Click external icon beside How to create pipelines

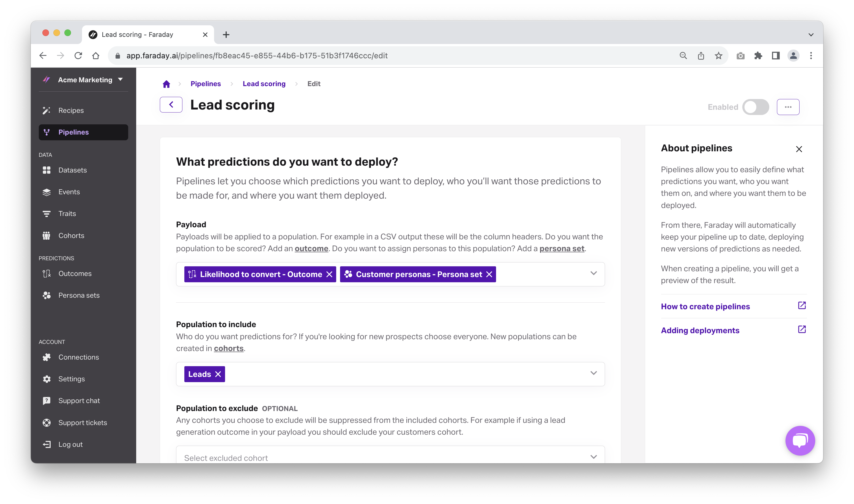pyautogui.click(x=801, y=306)
